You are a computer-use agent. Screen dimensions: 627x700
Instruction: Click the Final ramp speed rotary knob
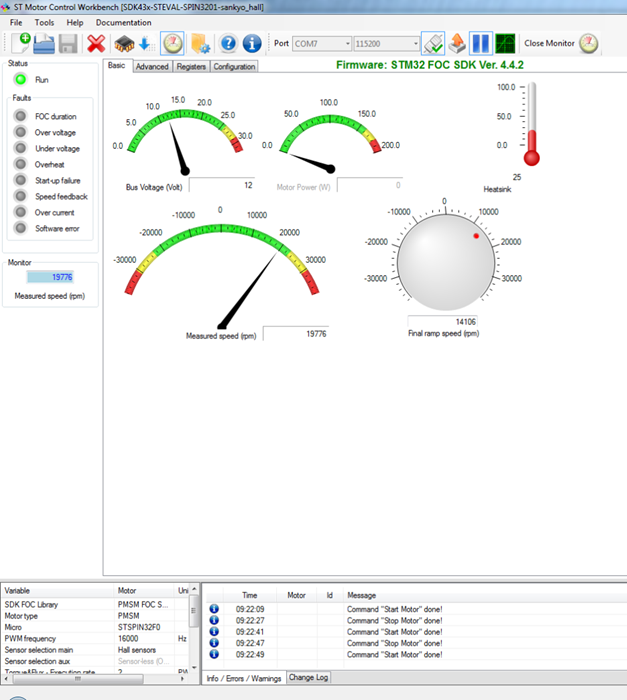tap(446, 262)
